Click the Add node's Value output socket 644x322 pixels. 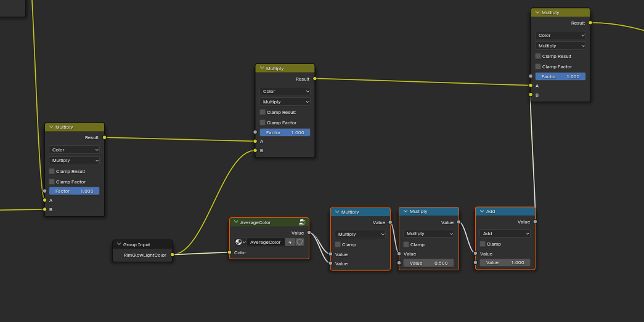point(535,222)
